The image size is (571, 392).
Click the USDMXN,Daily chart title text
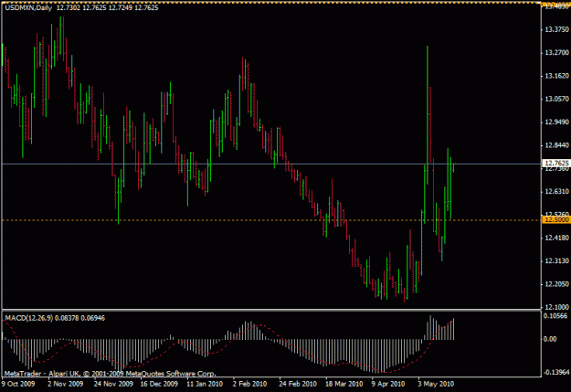[28, 7]
